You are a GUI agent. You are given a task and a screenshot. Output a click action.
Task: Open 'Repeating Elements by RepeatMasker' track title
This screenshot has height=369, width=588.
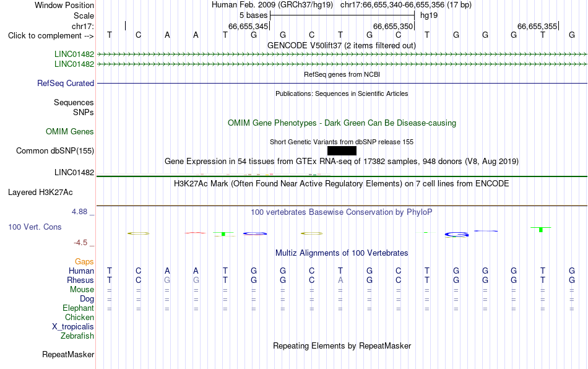342,345
